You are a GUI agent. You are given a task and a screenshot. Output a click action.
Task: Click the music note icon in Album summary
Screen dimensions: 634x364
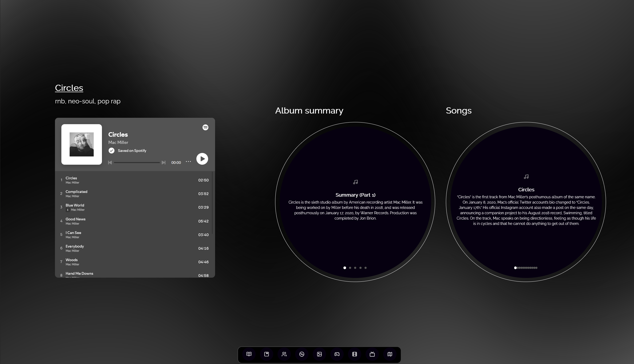pyautogui.click(x=355, y=182)
